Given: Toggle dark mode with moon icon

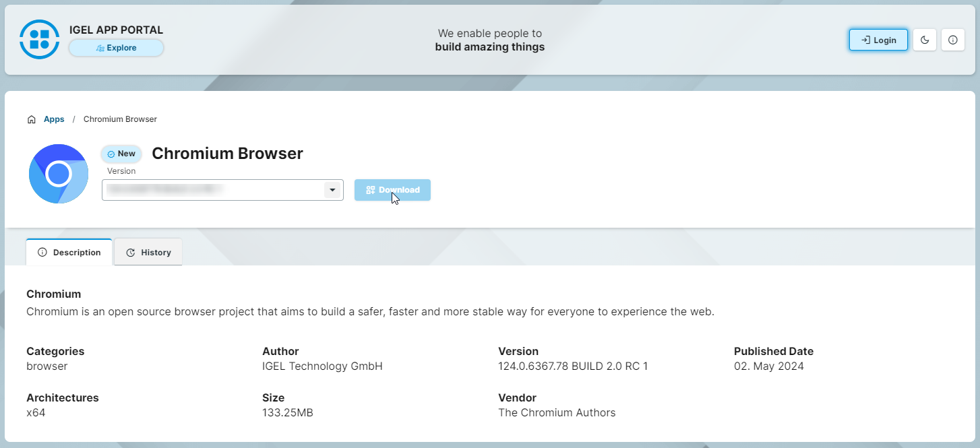Looking at the screenshot, I should coord(925,40).
